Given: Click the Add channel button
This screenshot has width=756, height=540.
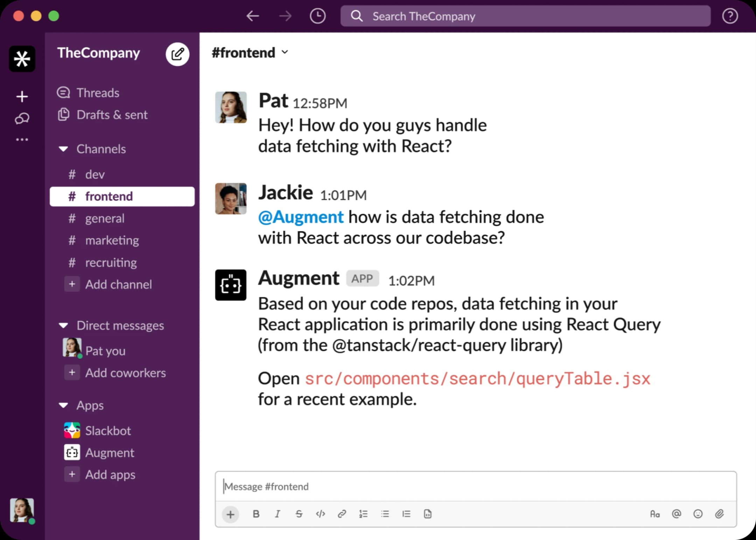Looking at the screenshot, I should click(x=118, y=285).
